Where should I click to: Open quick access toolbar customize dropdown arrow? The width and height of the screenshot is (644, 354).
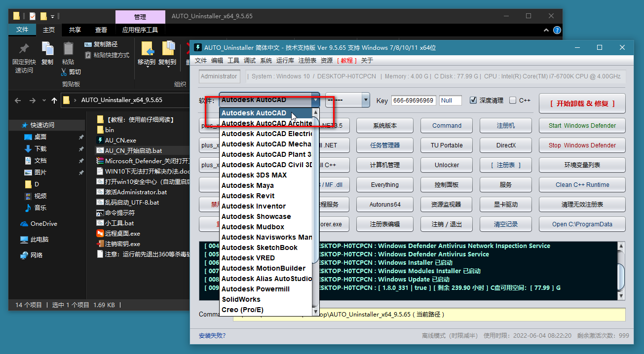pyautogui.click(x=53, y=16)
